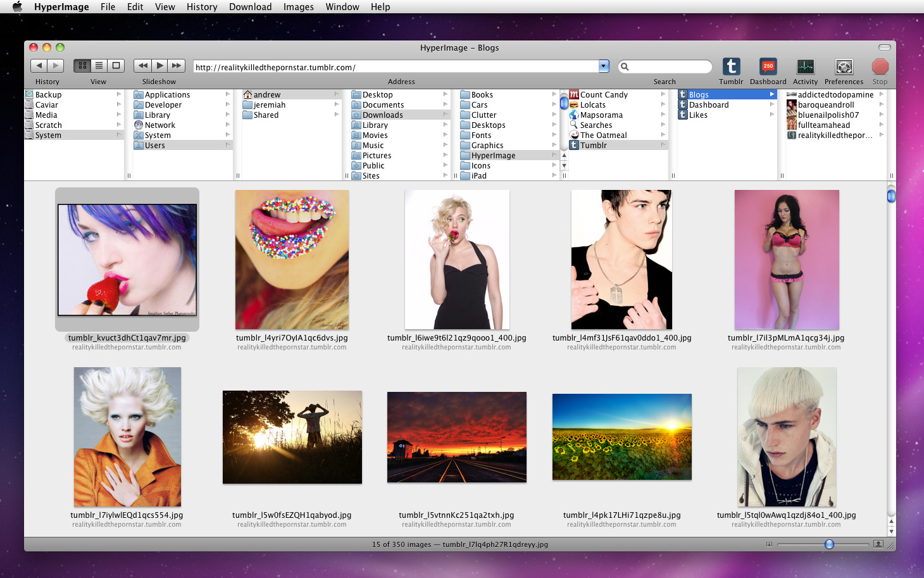Select the baroqueandroll blog
The image size is (924, 578).
pyautogui.click(x=826, y=105)
